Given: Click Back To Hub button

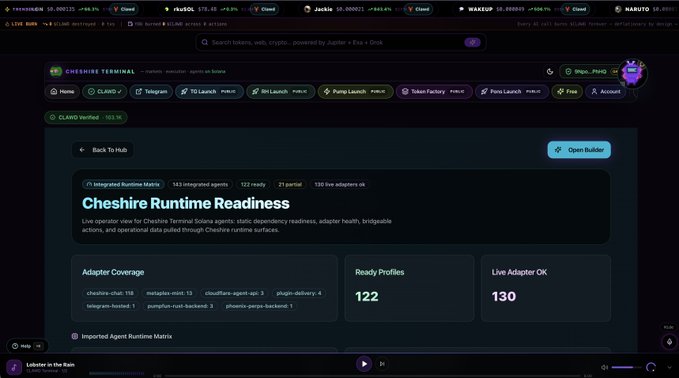Looking at the screenshot, I should coord(103,150).
